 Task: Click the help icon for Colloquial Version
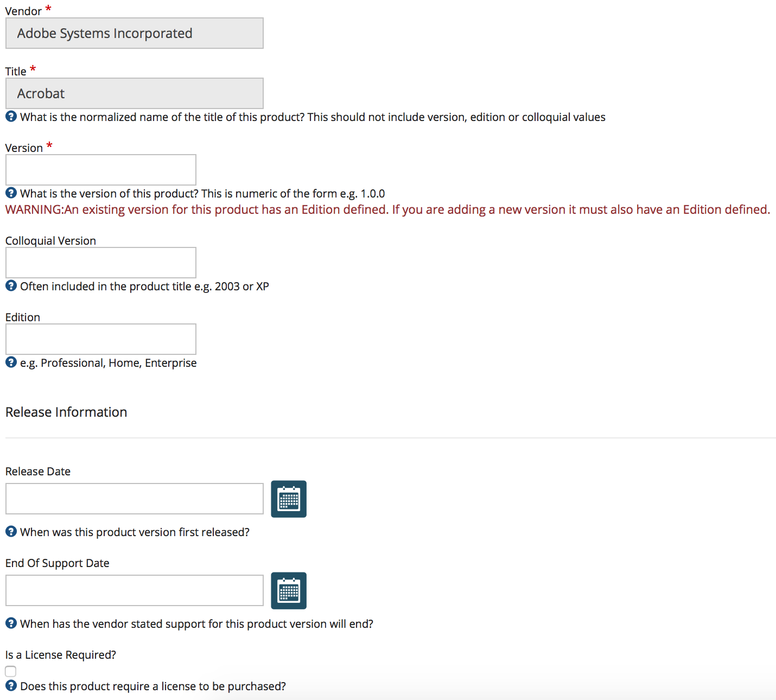(x=11, y=286)
